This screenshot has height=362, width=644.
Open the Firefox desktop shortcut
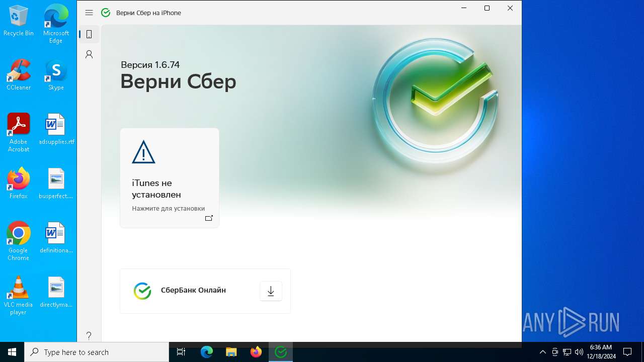coord(19,184)
